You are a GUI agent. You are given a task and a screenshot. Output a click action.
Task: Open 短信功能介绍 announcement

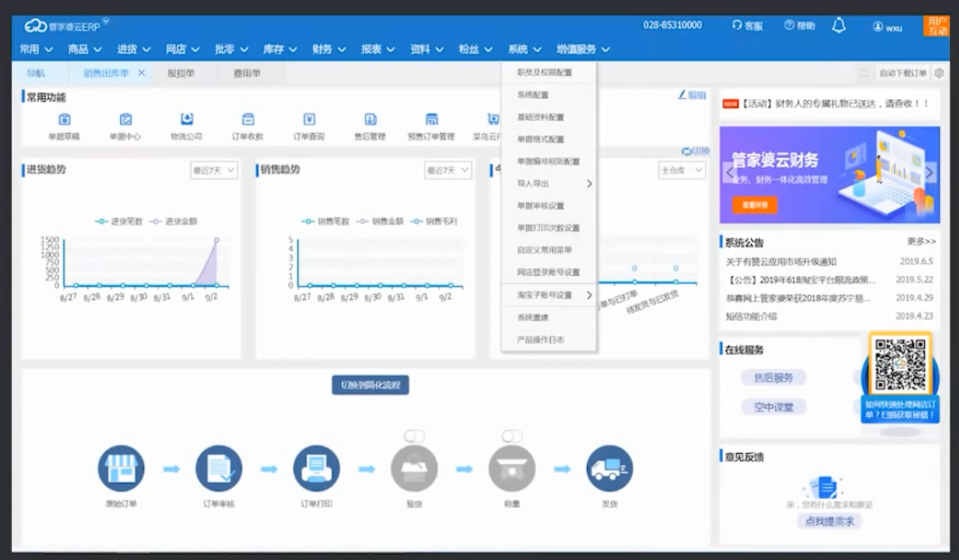pos(751,316)
